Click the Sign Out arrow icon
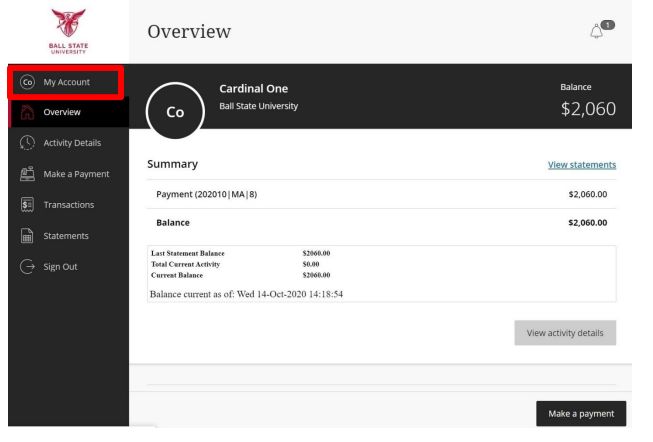The image size is (653, 442). tap(27, 267)
